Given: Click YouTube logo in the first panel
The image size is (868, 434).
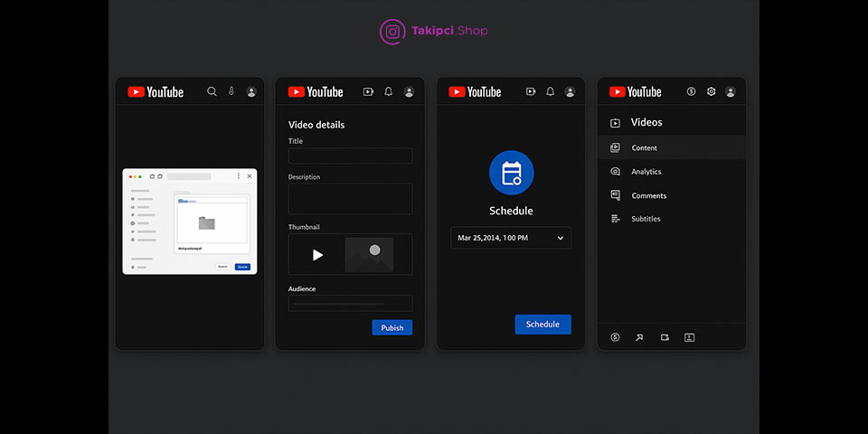Looking at the screenshot, I should click(x=156, y=92).
